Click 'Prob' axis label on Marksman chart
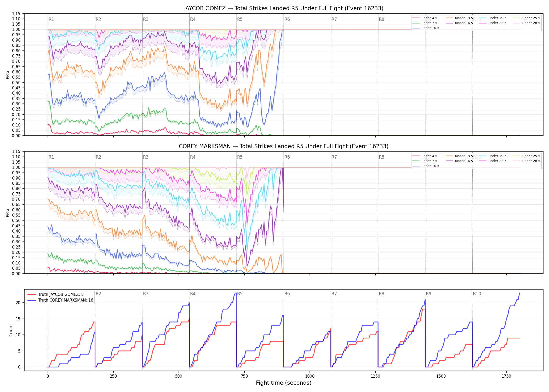 8,213
